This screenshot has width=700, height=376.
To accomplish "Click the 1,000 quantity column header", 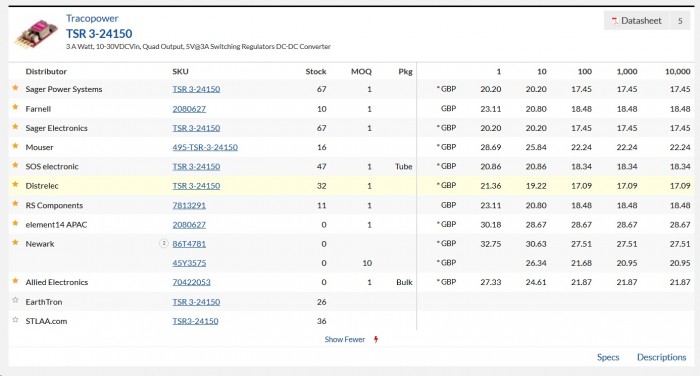I will coord(627,71).
